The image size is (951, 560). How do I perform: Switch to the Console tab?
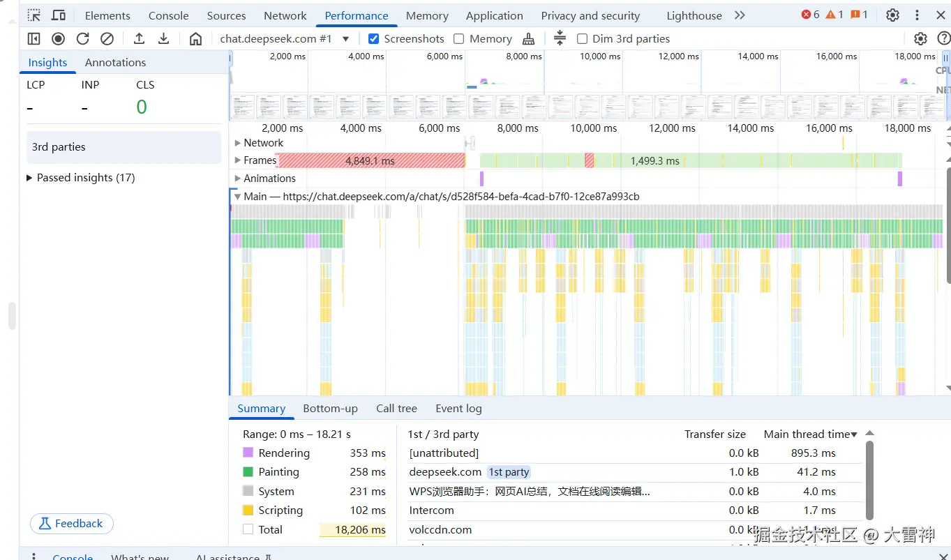click(169, 15)
